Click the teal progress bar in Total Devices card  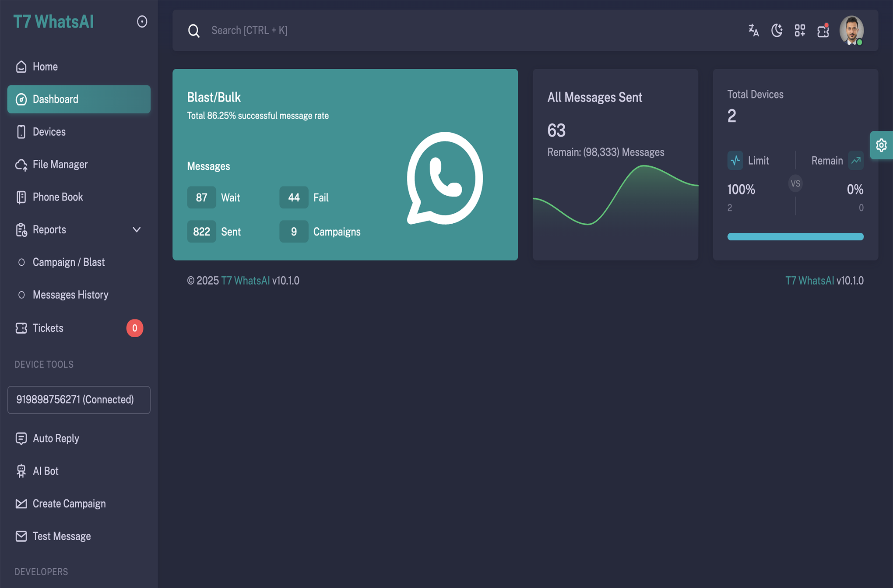(795, 236)
